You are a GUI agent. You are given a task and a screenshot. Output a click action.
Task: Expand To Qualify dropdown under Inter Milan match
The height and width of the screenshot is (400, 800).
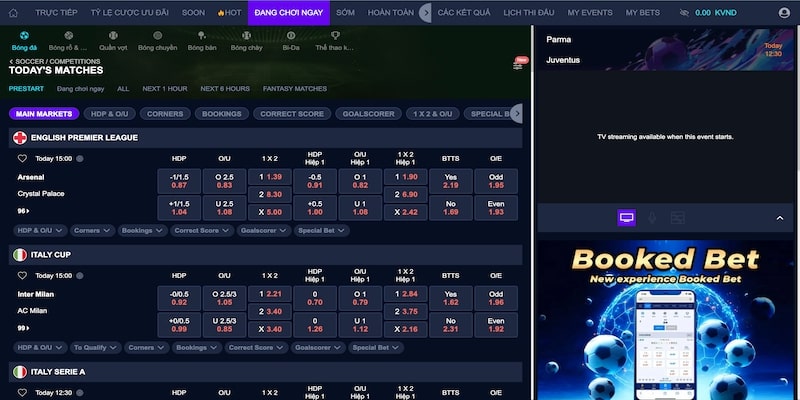tap(95, 347)
